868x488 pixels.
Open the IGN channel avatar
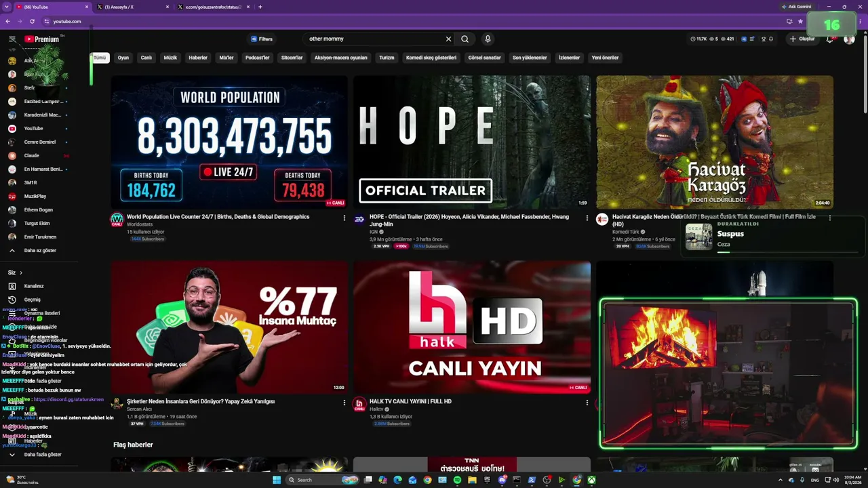tap(359, 220)
